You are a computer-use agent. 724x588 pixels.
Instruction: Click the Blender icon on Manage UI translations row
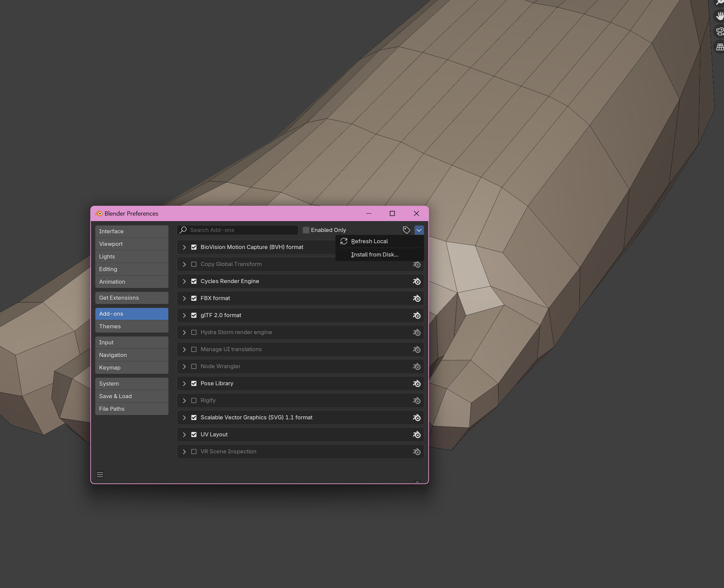click(417, 350)
